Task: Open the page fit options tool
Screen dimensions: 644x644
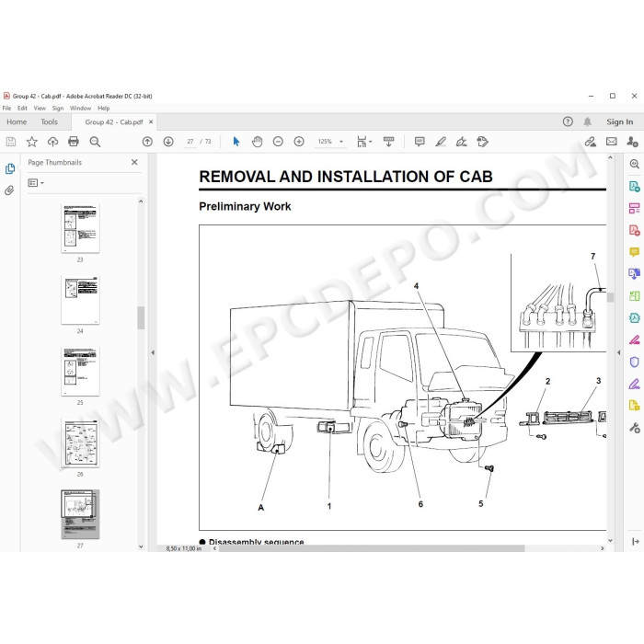Action: (x=364, y=142)
